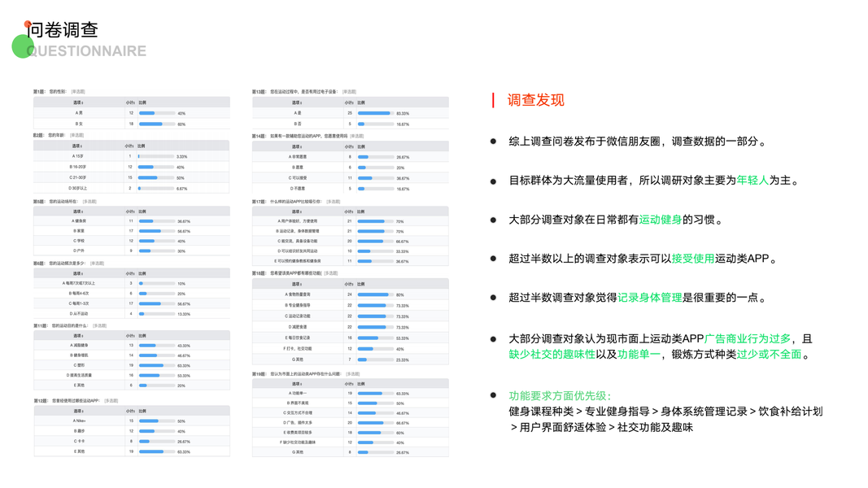Click the line starting 健身课程种类 > 专业健身指导

click(x=665, y=412)
